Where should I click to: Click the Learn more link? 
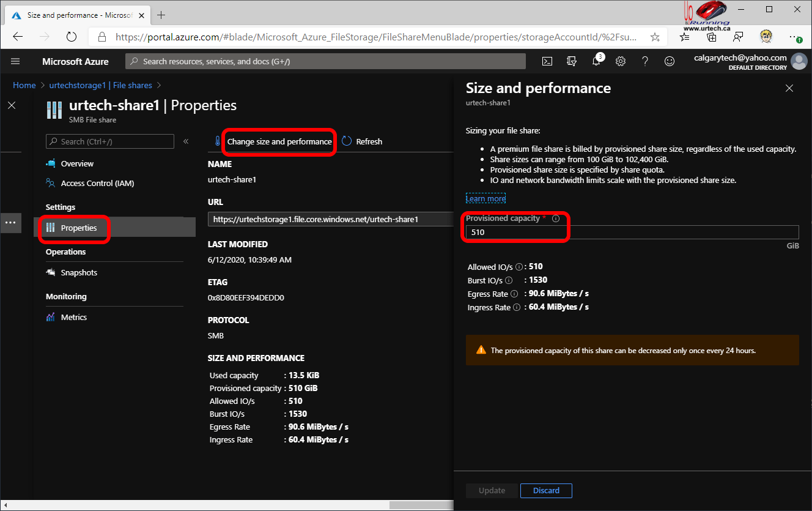coord(485,198)
